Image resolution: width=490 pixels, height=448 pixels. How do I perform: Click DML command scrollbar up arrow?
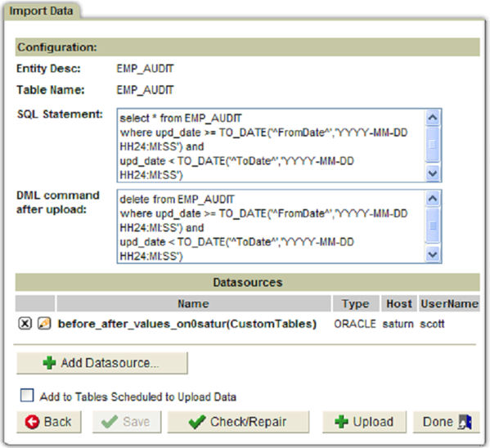[x=433, y=199]
